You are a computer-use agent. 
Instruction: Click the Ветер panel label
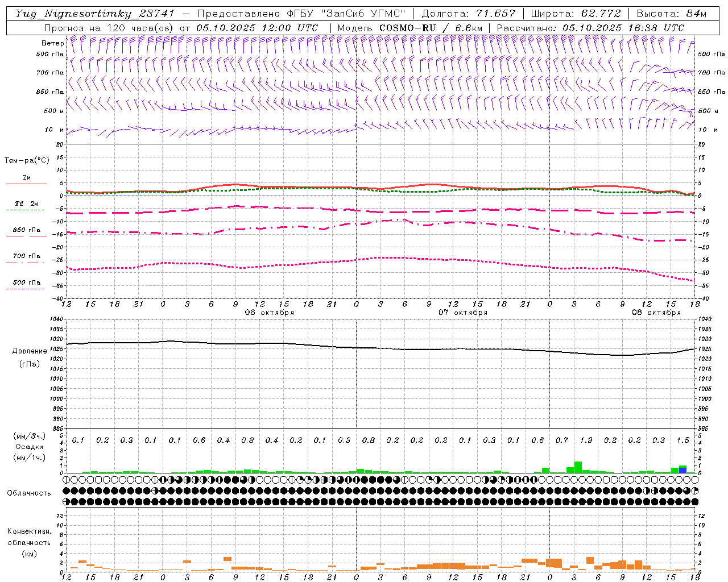click(53, 43)
